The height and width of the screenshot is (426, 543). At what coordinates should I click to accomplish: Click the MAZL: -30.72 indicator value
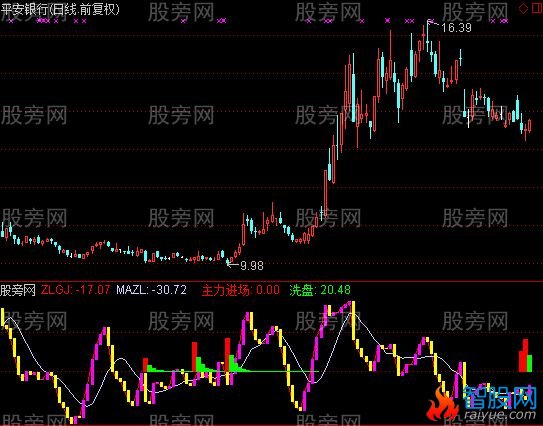(x=151, y=290)
